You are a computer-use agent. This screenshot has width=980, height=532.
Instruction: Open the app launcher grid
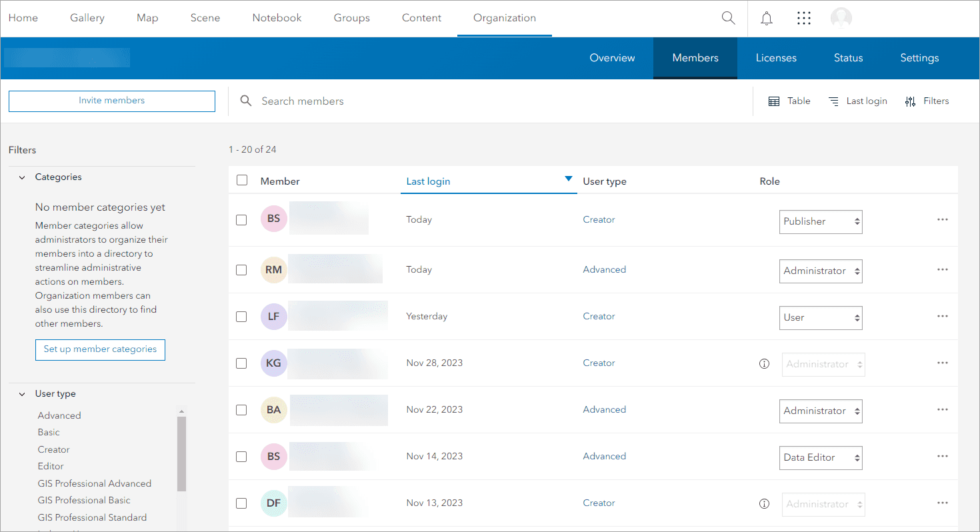pyautogui.click(x=803, y=18)
